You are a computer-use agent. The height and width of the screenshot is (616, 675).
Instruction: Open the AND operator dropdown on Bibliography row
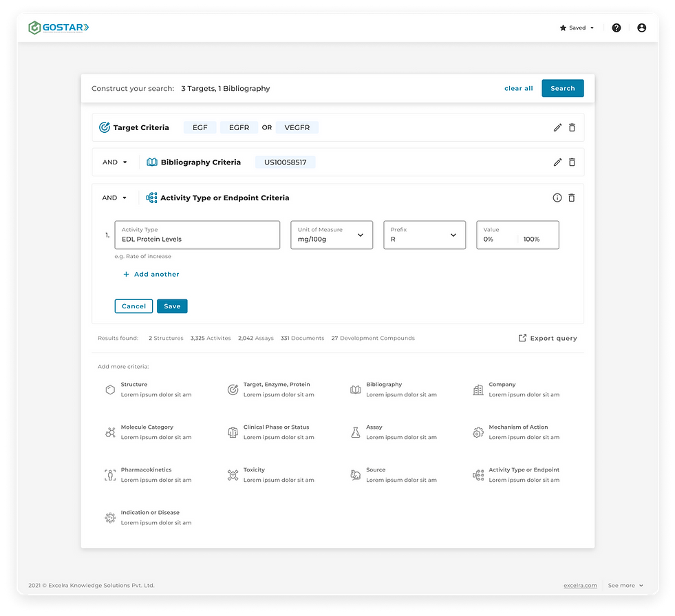(x=113, y=162)
